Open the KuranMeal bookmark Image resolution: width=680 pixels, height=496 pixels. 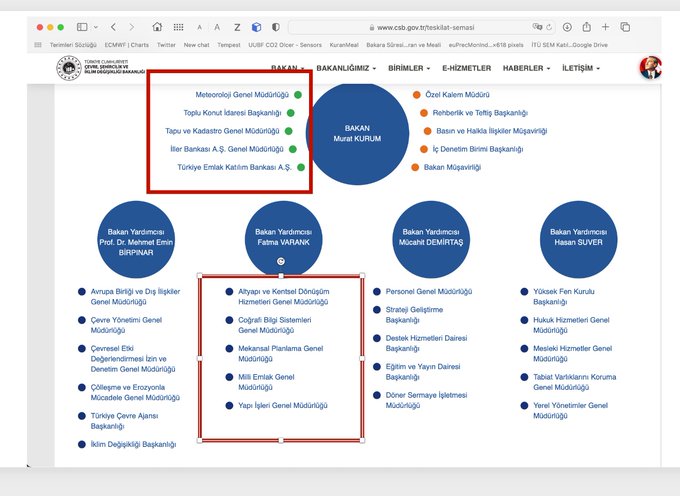click(x=344, y=45)
